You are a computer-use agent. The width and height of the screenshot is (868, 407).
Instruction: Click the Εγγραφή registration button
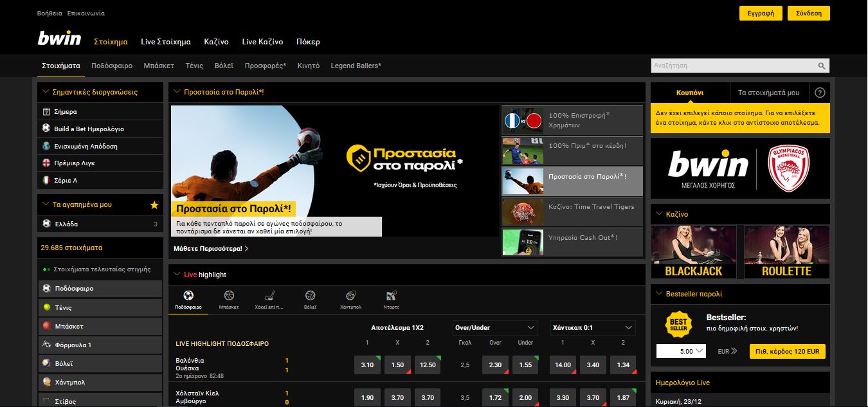760,12
